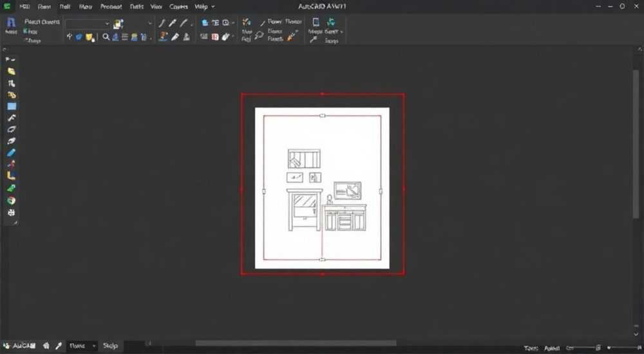Click the home icon in status bar
The width and height of the screenshot is (644, 354).
(x=46, y=346)
